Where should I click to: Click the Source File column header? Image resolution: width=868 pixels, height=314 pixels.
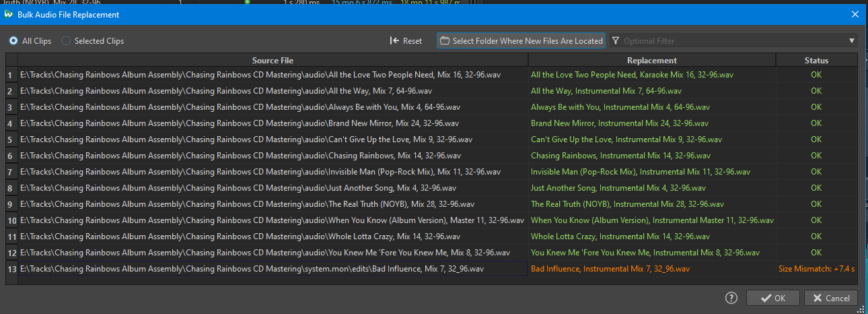tap(273, 61)
